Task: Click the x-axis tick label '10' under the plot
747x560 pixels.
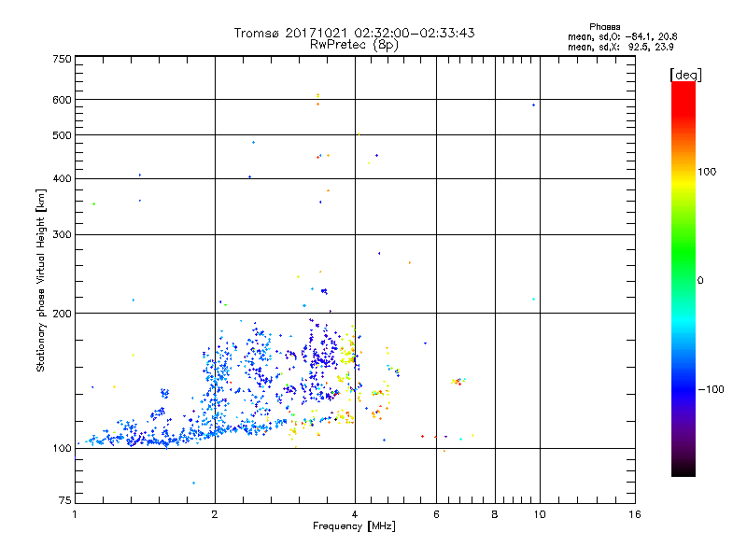Action: [540, 514]
